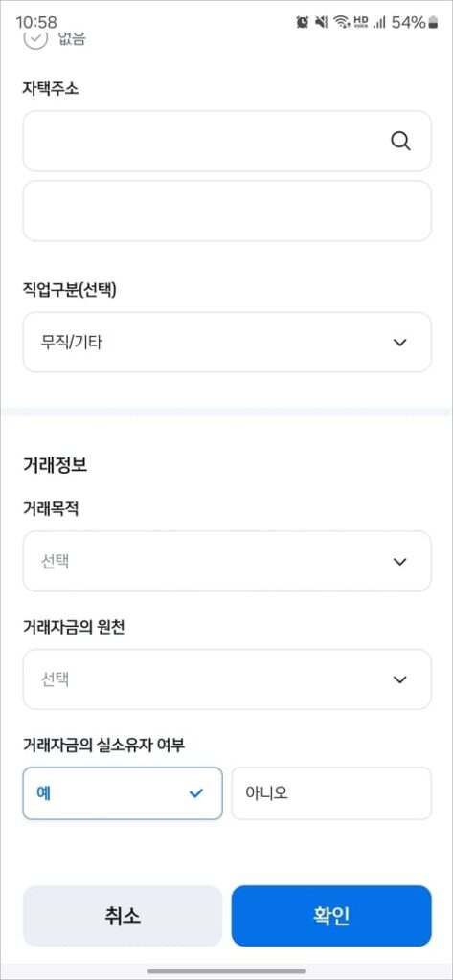Image resolution: width=453 pixels, height=980 pixels.
Task: Confirm with the blue 확인 button
Action: pyautogui.click(x=331, y=916)
